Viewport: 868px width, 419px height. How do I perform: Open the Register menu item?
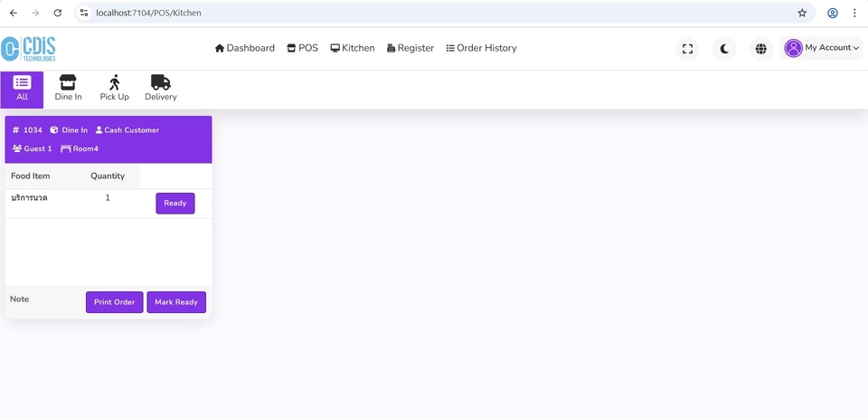pyautogui.click(x=410, y=48)
